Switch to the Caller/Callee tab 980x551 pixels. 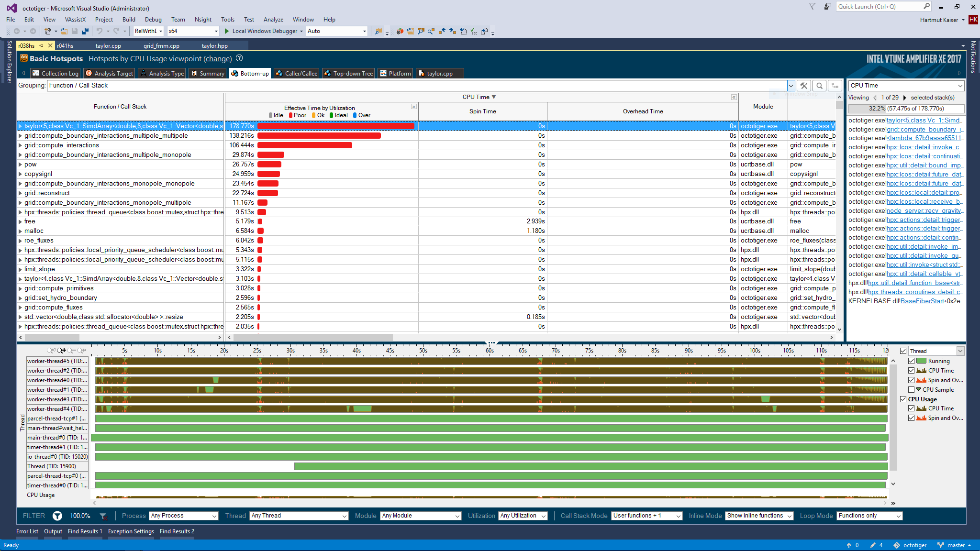point(297,74)
